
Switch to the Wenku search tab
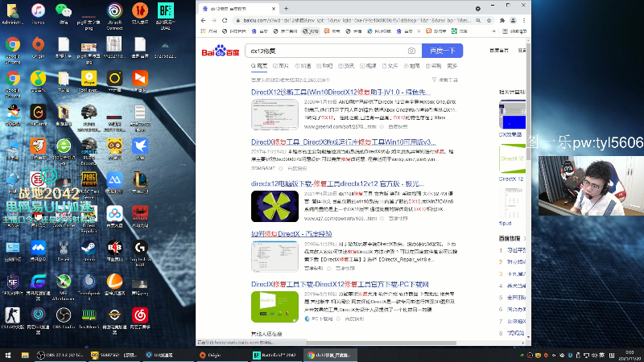(390, 66)
